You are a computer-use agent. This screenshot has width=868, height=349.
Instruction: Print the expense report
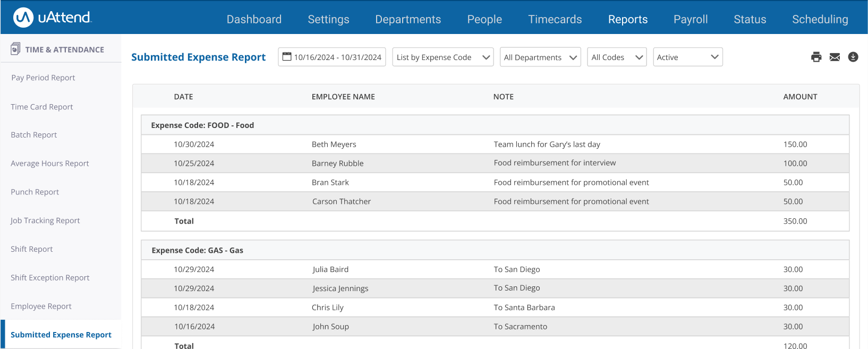[816, 57]
